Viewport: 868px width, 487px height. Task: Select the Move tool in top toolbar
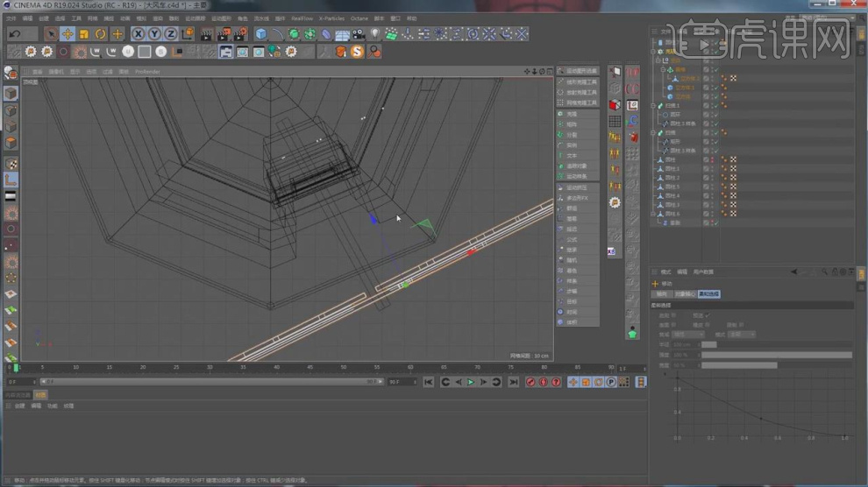click(68, 34)
